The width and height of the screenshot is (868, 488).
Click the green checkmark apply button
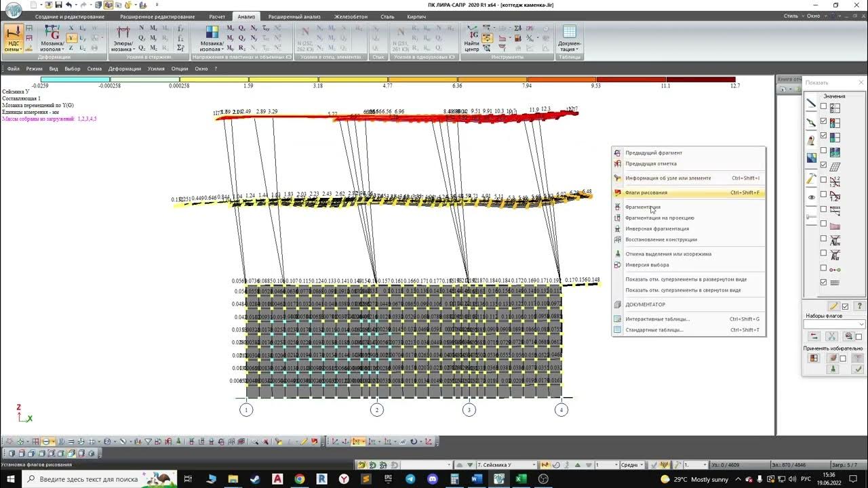[858, 369]
